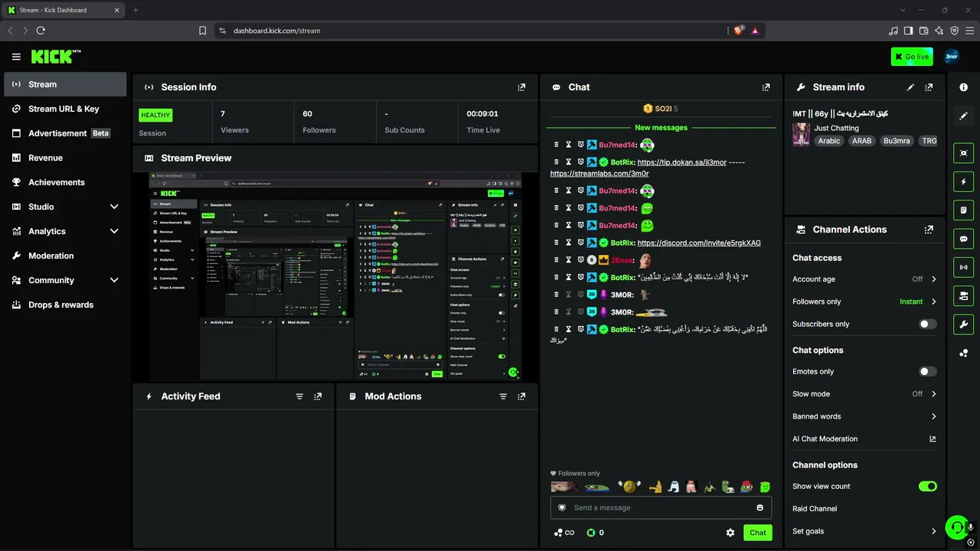The height and width of the screenshot is (551, 980).
Task: Turn off Show view count
Action: pos(927,486)
